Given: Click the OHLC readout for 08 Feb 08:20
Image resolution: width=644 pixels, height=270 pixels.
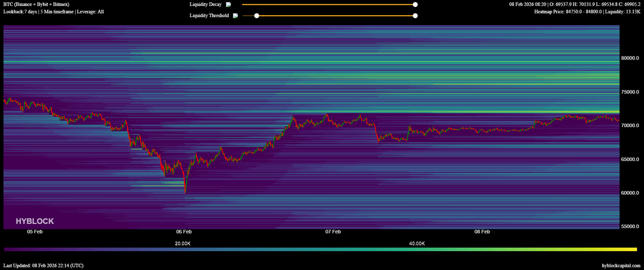Looking at the screenshot, I should click(574, 4).
